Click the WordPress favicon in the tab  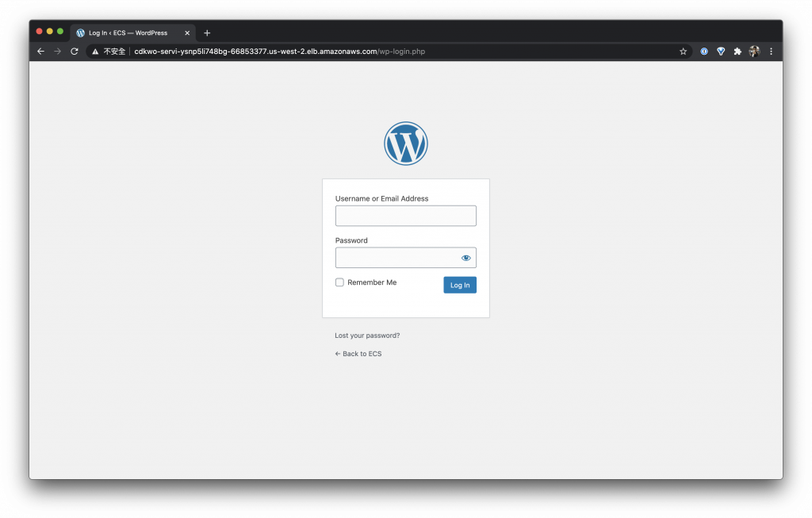point(80,33)
